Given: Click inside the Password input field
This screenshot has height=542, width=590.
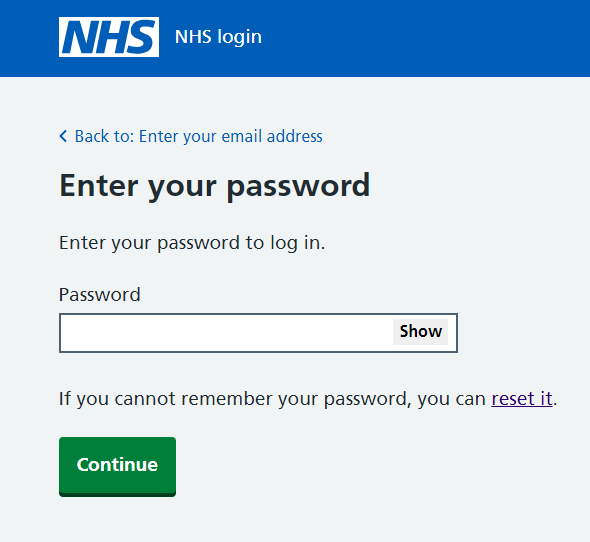Looking at the screenshot, I should click(x=226, y=333).
